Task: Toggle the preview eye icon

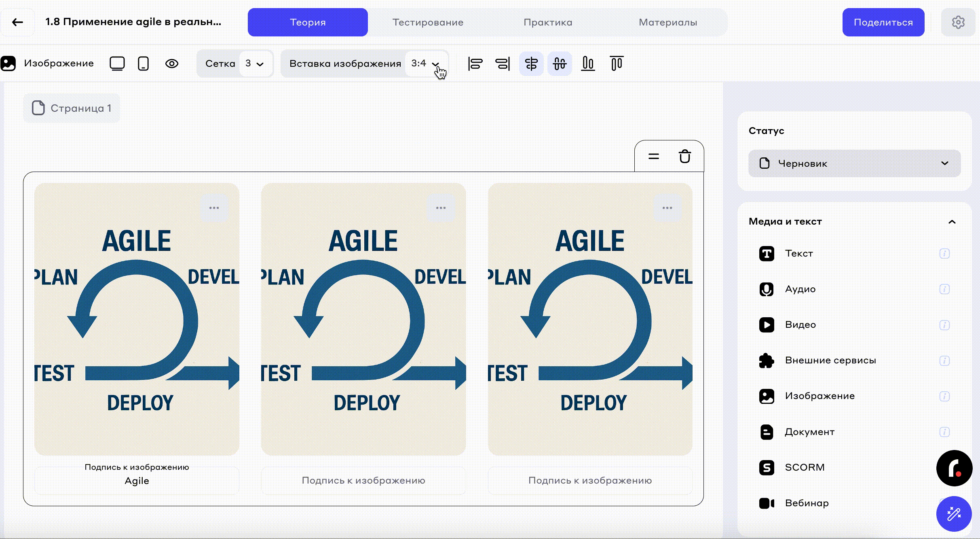Action: tap(172, 64)
